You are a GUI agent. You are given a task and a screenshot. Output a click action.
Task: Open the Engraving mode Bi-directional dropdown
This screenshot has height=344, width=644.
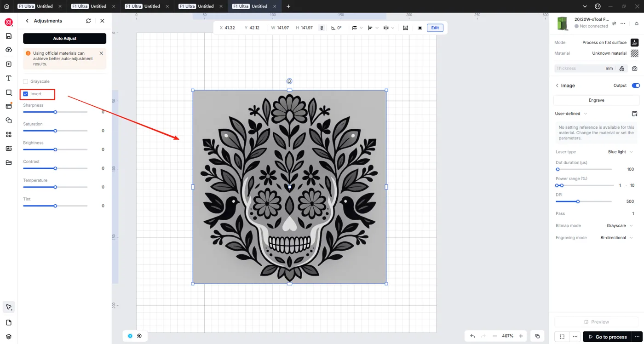617,238
